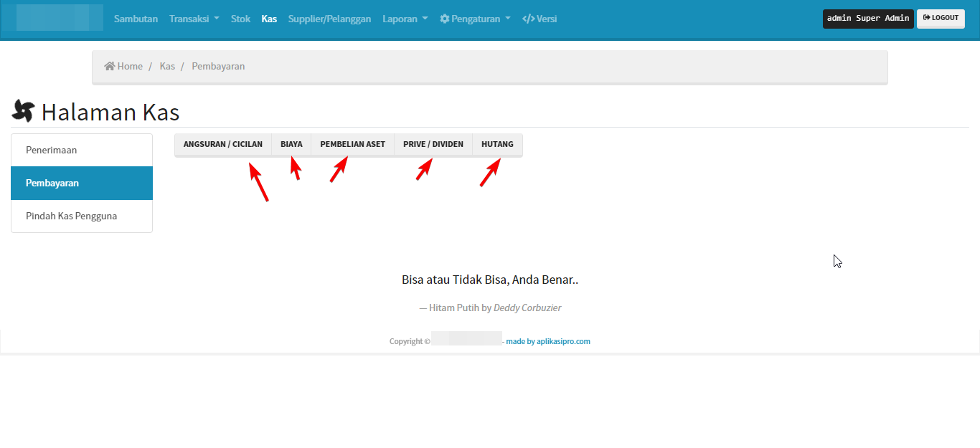Select the Kas navbar item
Image resolution: width=980 pixels, height=448 pixels.
269,19
